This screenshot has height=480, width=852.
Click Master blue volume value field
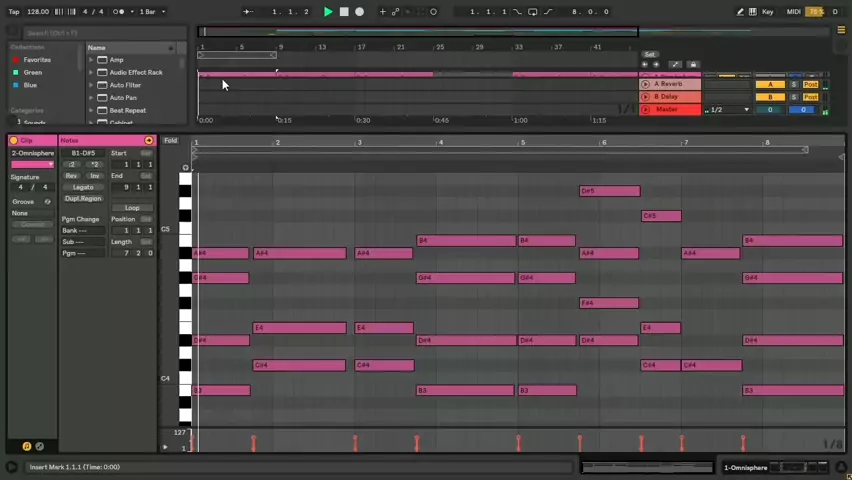[803, 110]
